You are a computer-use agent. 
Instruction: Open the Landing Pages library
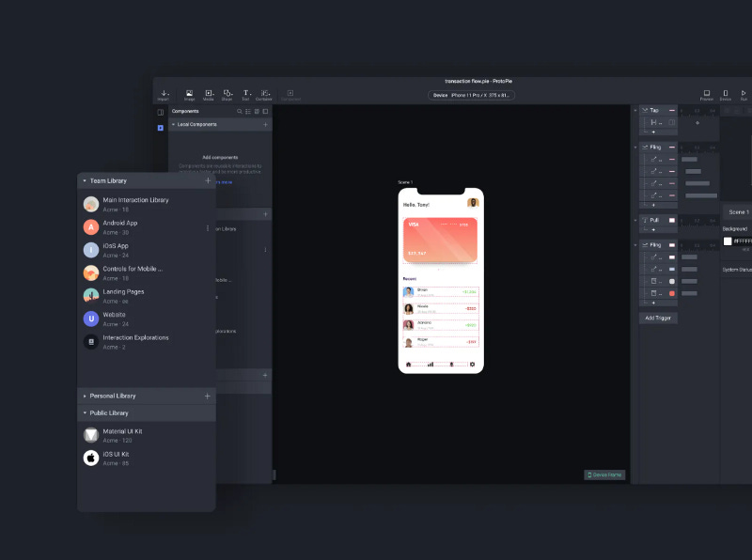click(147, 296)
